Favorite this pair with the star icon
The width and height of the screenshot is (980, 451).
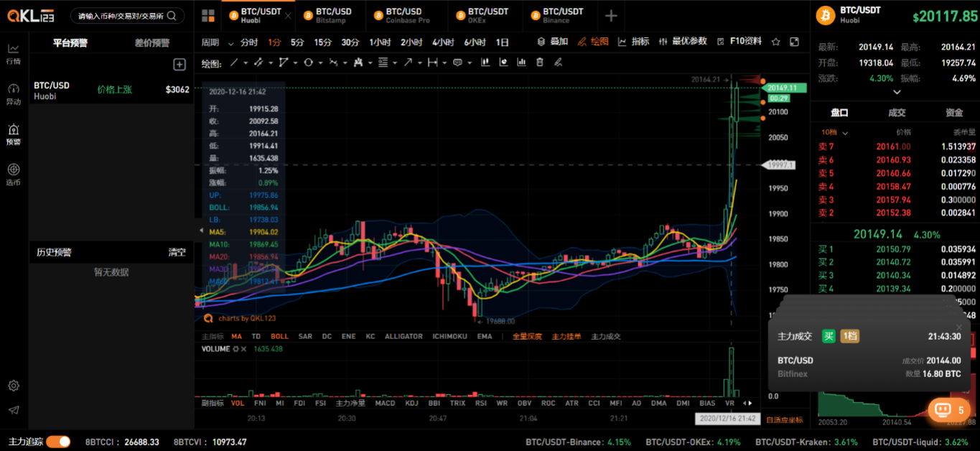point(776,42)
